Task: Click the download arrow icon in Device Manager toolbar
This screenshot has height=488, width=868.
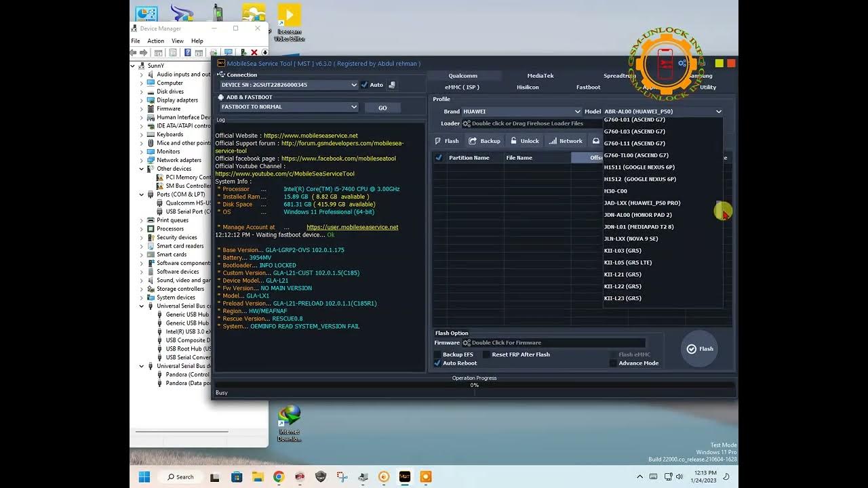Action: pos(264,52)
